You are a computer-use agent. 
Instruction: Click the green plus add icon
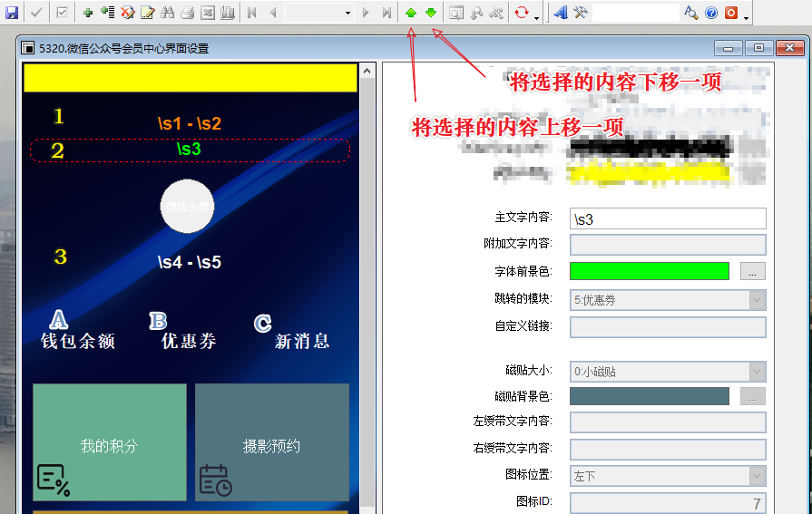click(x=88, y=13)
